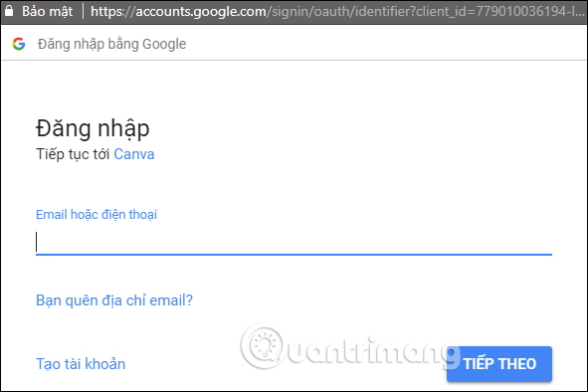Select the "Bảo mật" secure label
This screenshot has height=392, width=588.
click(47, 11)
